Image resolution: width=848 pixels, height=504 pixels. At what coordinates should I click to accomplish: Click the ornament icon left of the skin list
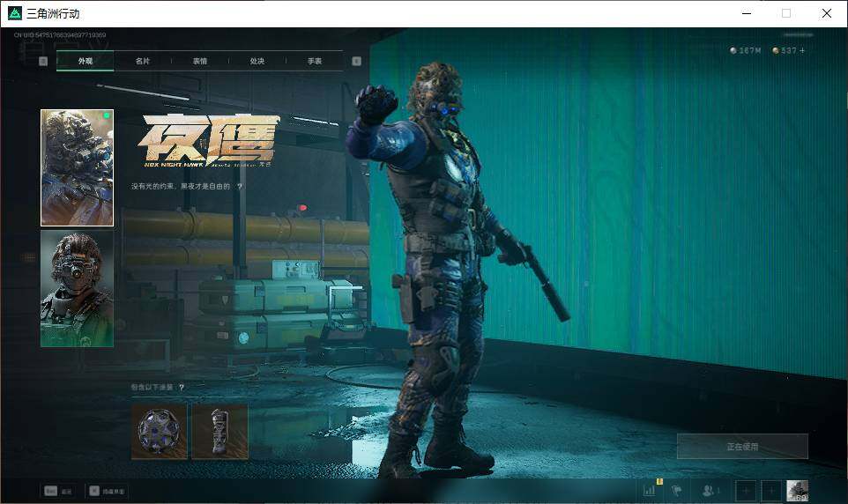point(29,258)
